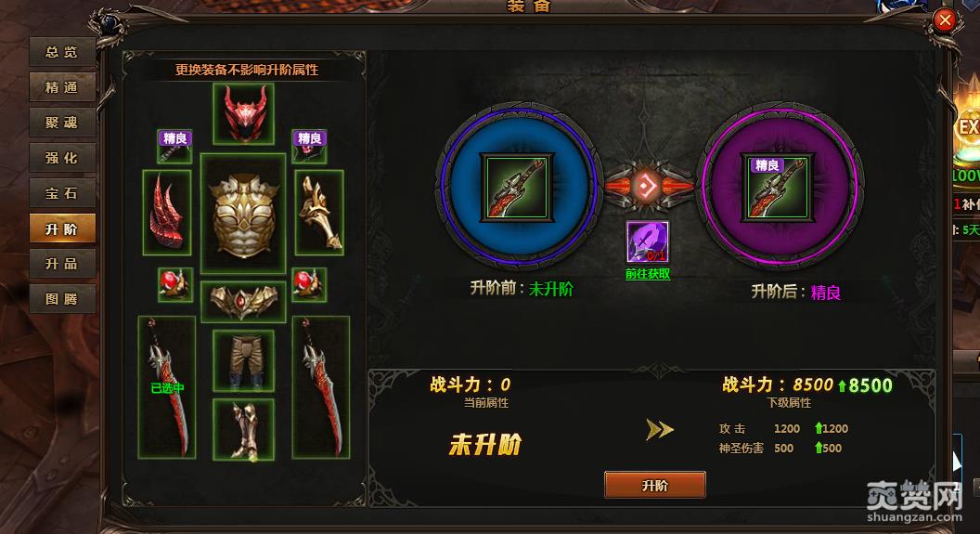Switch to the 图腾 totem tab
The image size is (980, 534).
point(62,299)
